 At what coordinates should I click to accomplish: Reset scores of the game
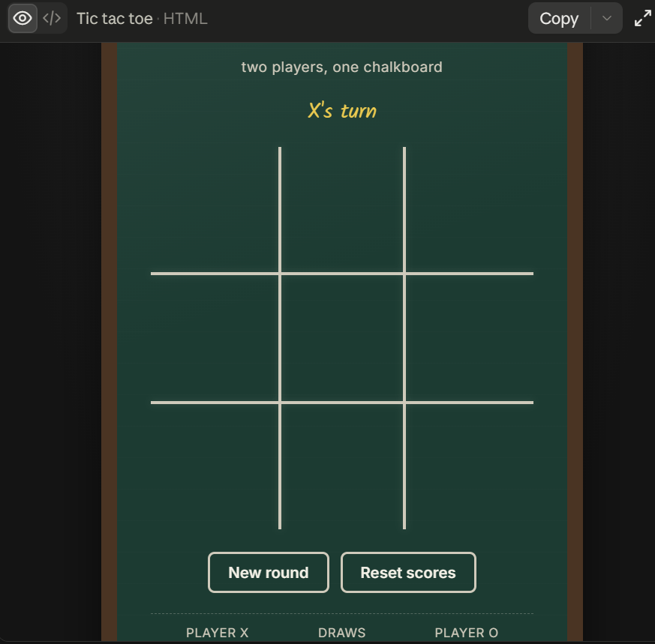(x=408, y=572)
